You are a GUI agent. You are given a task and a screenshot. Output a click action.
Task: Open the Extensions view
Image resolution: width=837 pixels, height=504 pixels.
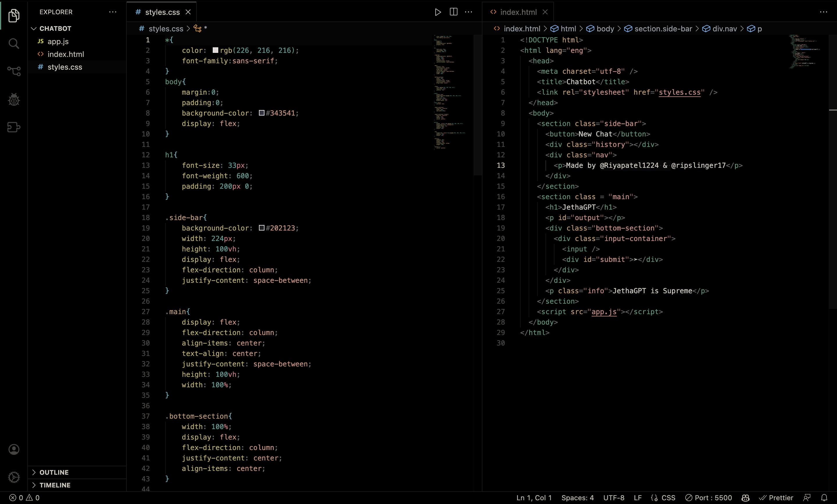coord(14,127)
